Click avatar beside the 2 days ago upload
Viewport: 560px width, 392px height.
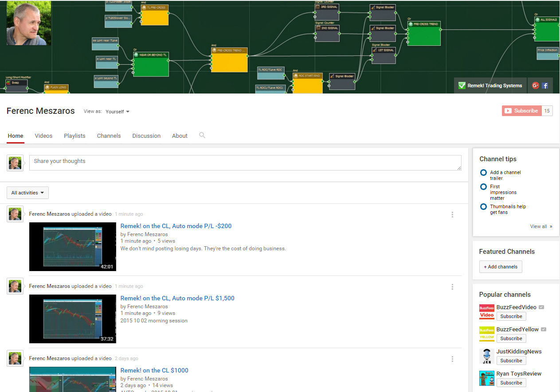[x=15, y=358]
